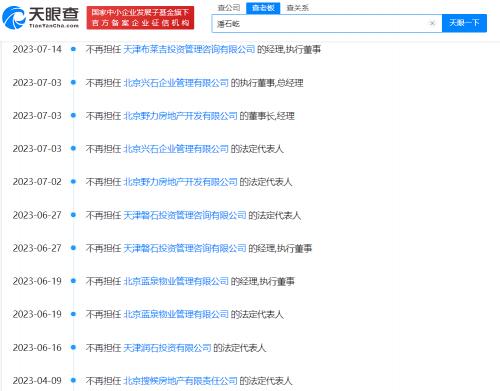Open 天津布莱吉投资管理咨询有限公司 link
Viewport: 500px width, 391px height.
point(189,49)
